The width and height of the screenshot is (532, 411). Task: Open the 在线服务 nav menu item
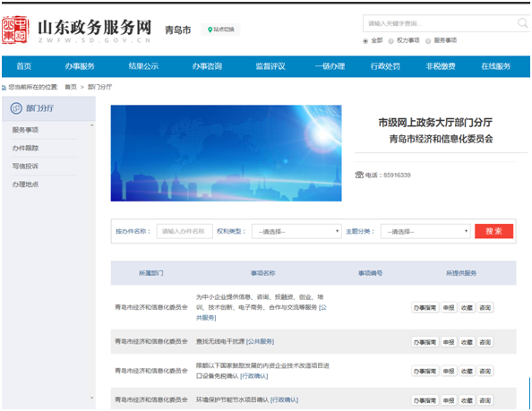coord(496,66)
